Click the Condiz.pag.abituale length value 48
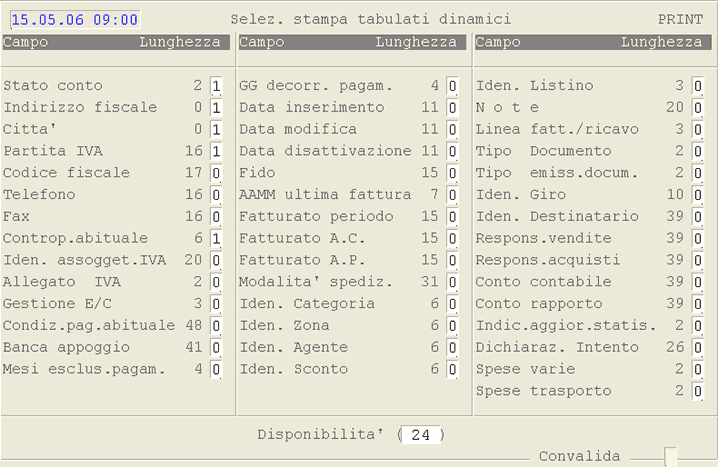This screenshot has width=718, height=467. 194,326
